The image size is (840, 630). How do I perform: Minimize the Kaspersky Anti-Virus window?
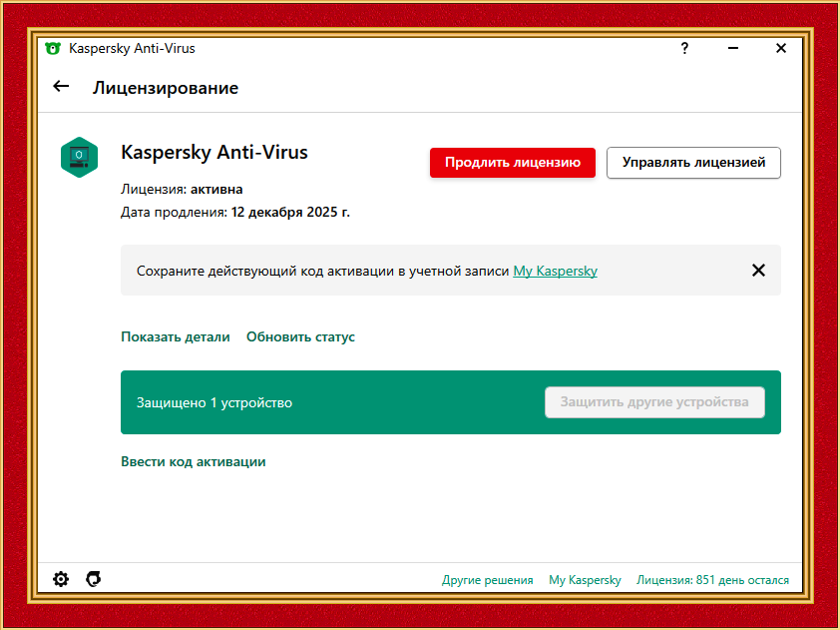pos(733,48)
